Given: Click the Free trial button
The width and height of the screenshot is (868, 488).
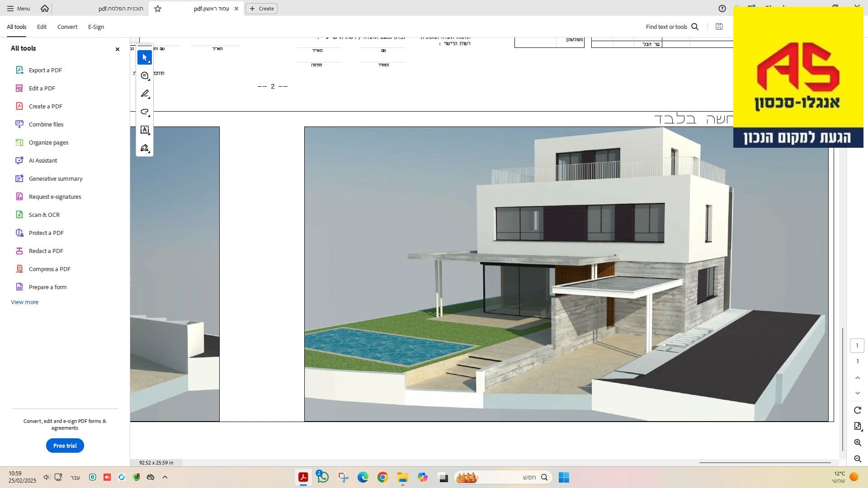Looking at the screenshot, I should [x=65, y=446].
